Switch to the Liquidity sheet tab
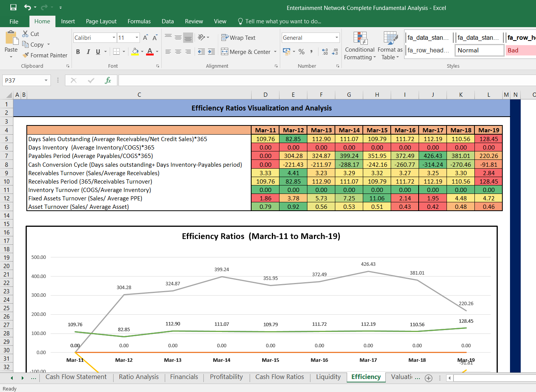This screenshot has width=536, height=392. coord(328,377)
